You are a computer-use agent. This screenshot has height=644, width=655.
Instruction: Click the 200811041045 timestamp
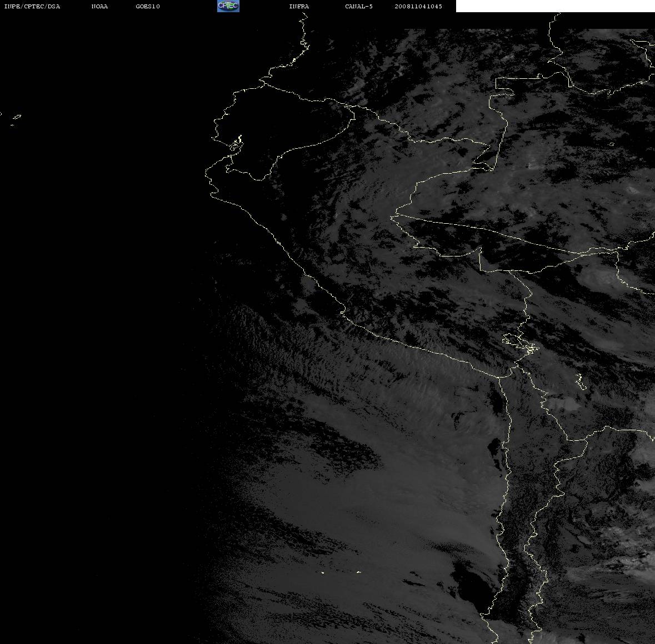point(418,6)
